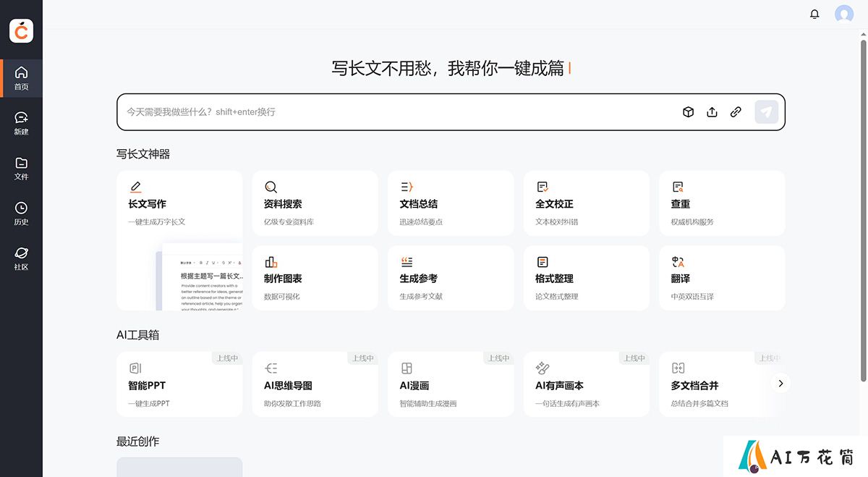Open the 格式整理 card title
The width and height of the screenshot is (868, 477).
point(554,279)
